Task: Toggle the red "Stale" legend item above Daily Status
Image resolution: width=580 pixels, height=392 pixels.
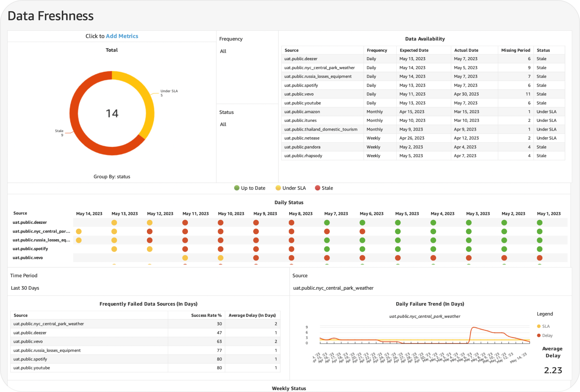Action: tap(324, 188)
